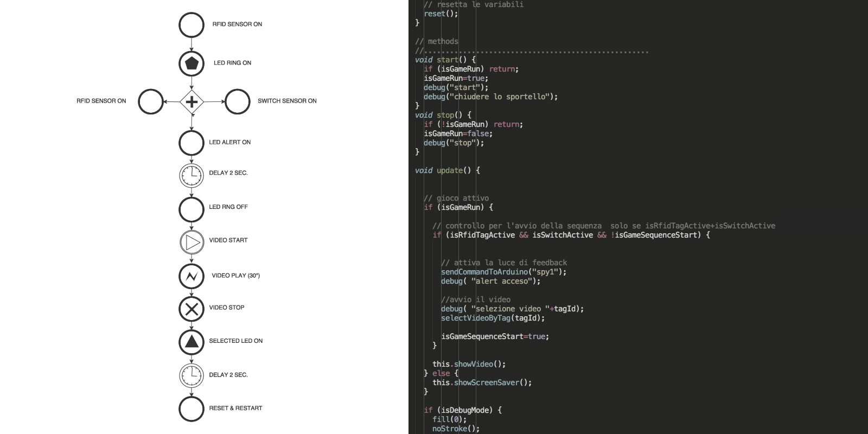Viewport: 868px width, 434px height.
Task: Select the pentagon LED RING ON node
Action: [x=192, y=63]
